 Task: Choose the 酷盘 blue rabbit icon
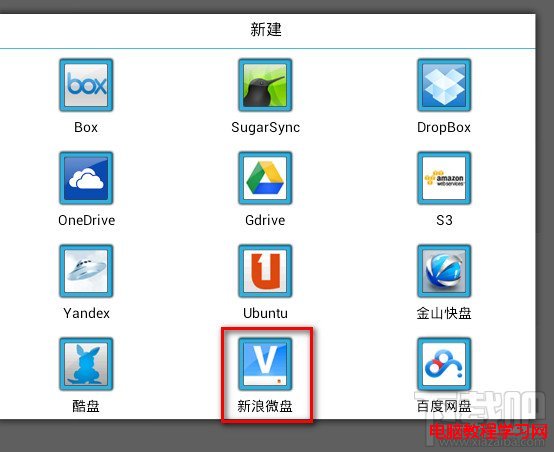(86, 364)
